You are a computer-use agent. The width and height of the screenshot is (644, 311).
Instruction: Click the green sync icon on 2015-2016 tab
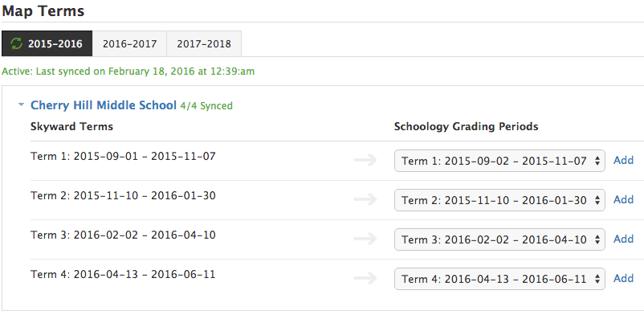pos(16,43)
